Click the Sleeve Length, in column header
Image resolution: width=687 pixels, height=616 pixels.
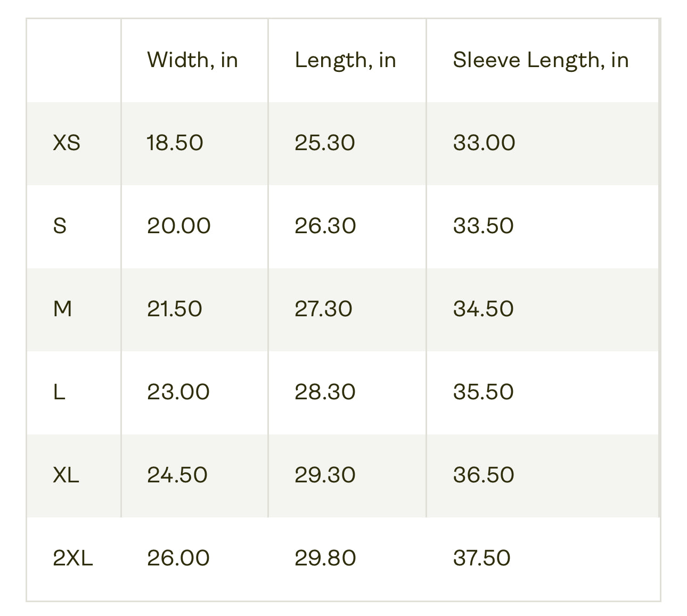coord(541,60)
